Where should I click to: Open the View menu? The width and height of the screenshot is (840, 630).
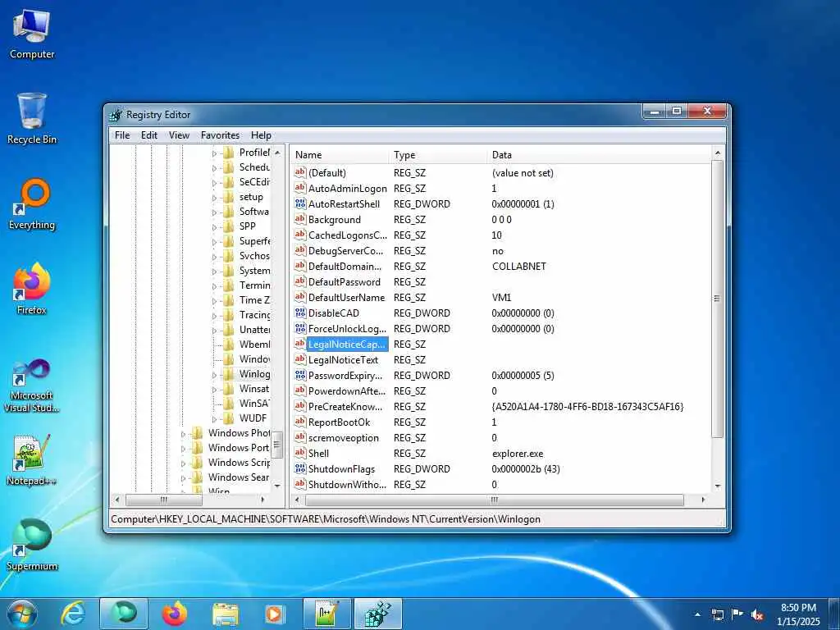(x=179, y=135)
